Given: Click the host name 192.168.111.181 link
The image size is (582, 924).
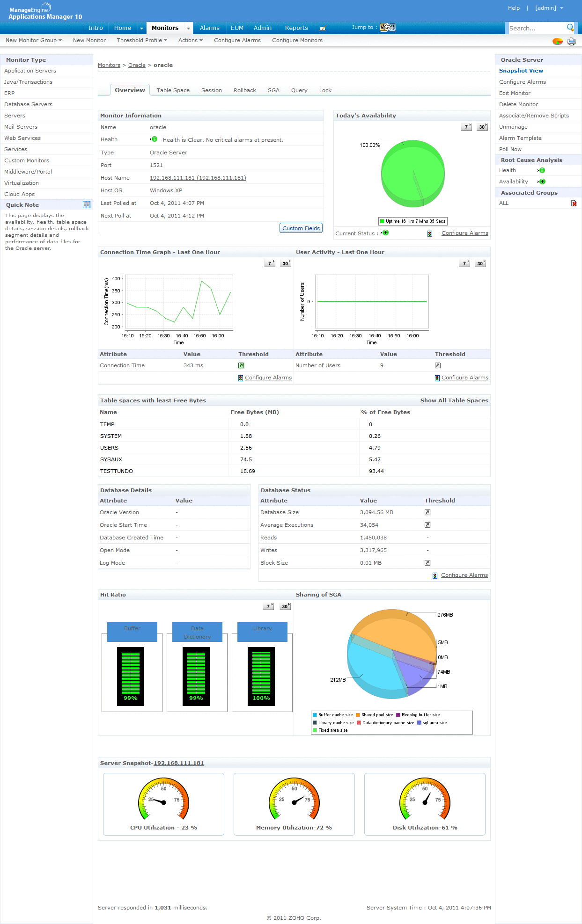Looking at the screenshot, I should [198, 178].
